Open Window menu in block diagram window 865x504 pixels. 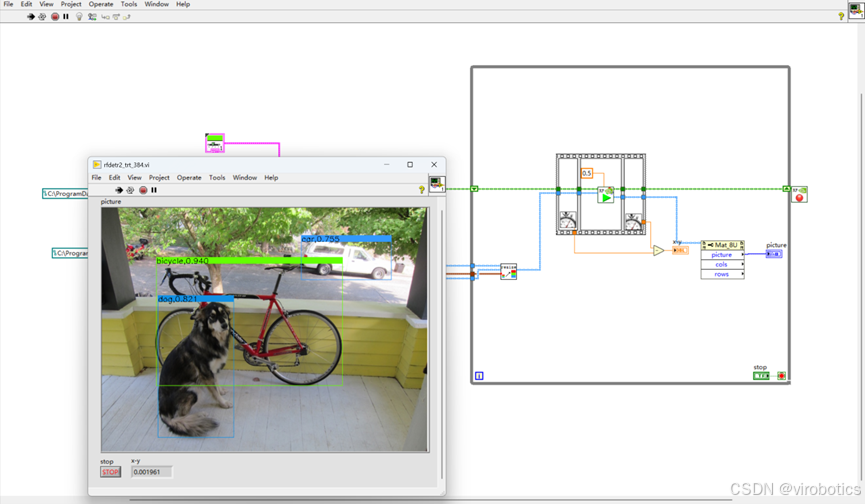(x=157, y=4)
